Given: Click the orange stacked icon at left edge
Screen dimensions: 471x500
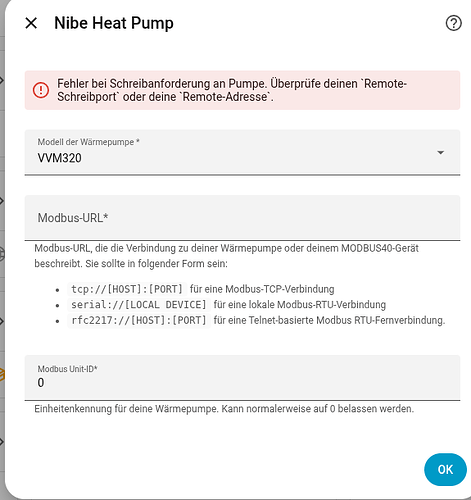Looking at the screenshot, I should [2, 374].
